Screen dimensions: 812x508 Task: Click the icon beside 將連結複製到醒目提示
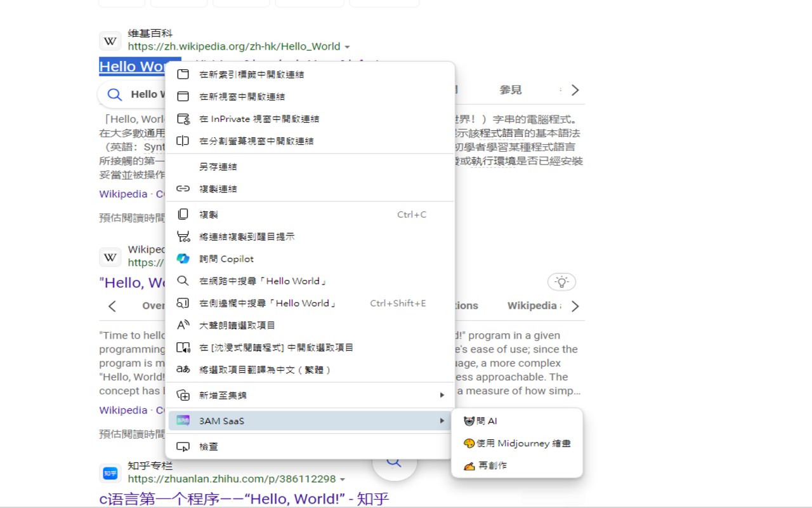tap(183, 236)
